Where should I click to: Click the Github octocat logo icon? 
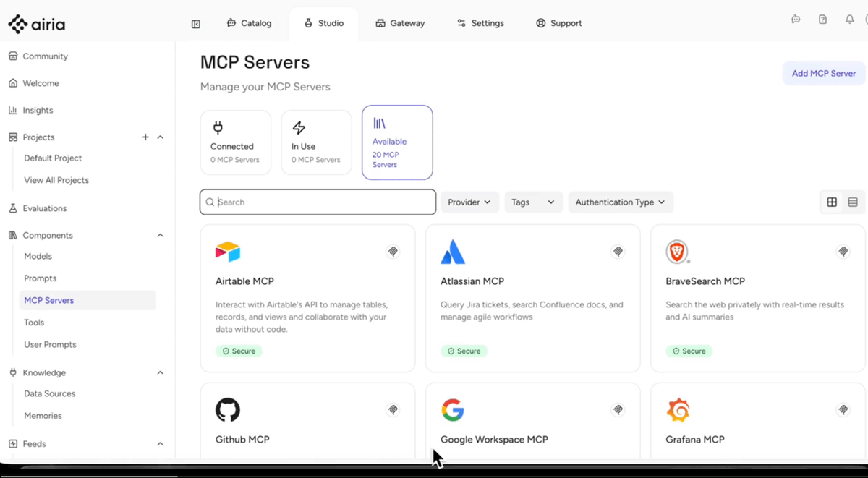(228, 410)
